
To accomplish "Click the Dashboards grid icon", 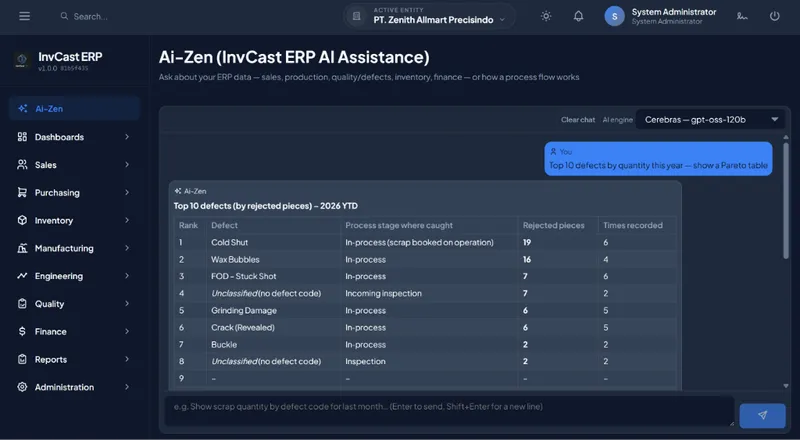I will point(22,137).
